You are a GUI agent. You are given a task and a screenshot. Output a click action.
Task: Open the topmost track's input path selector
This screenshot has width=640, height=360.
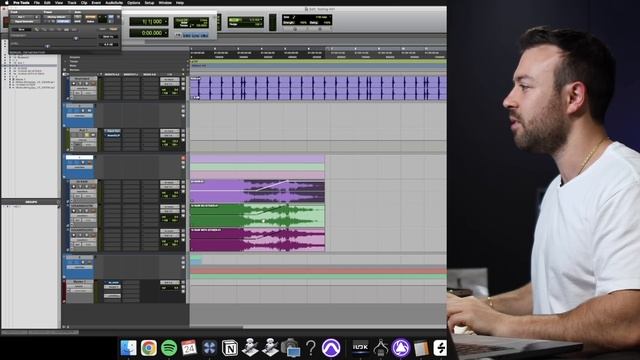pos(169,79)
